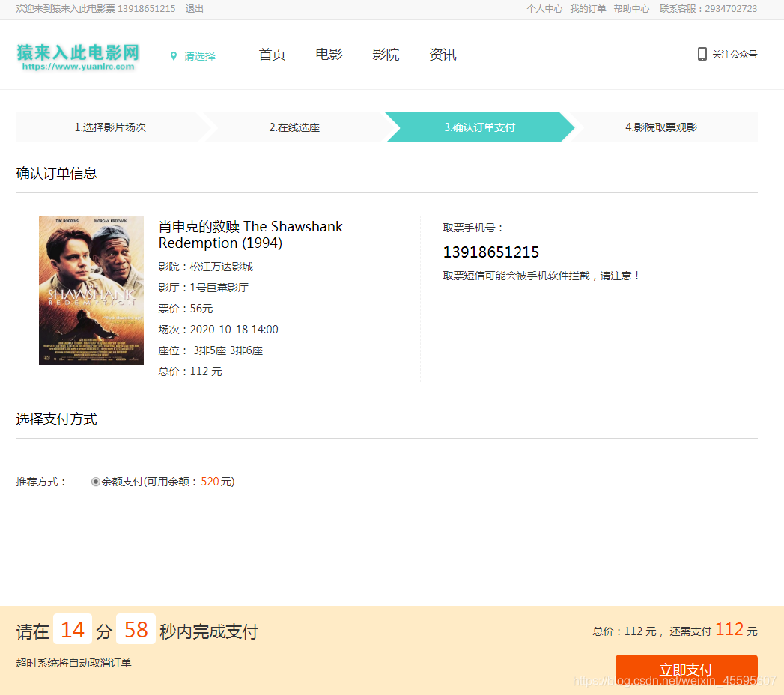
Task: Click step 4.影院取票观影
Action: tap(661, 127)
